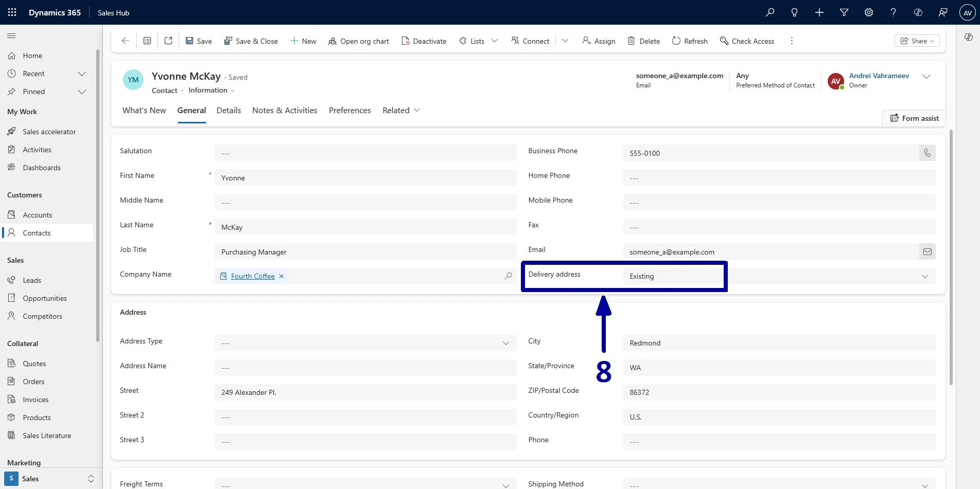The height and width of the screenshot is (489, 980).
Task: Open Opportunities in the sidebar
Action: [44, 298]
